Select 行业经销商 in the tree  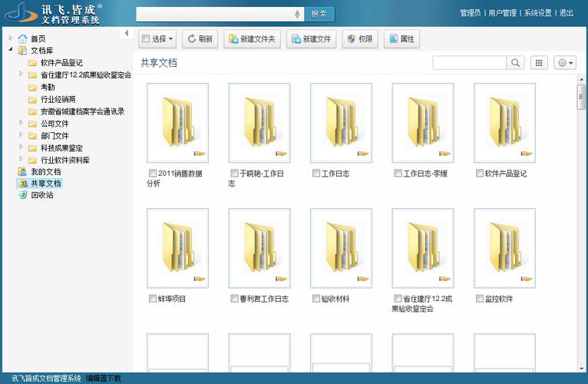coord(58,100)
